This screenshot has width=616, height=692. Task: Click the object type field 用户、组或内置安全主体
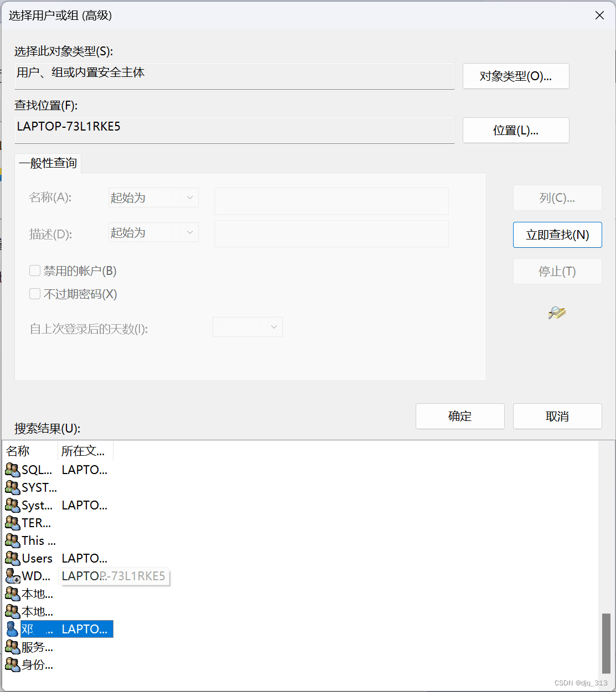pos(235,76)
